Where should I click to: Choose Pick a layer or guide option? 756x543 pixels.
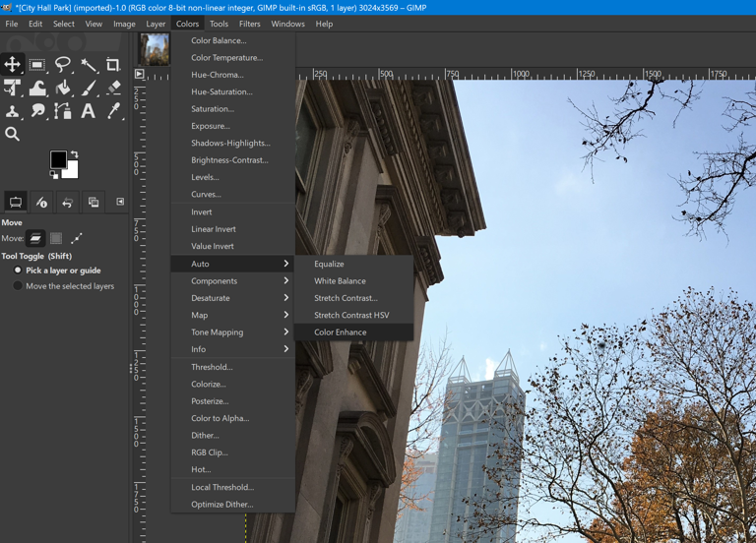58,271
